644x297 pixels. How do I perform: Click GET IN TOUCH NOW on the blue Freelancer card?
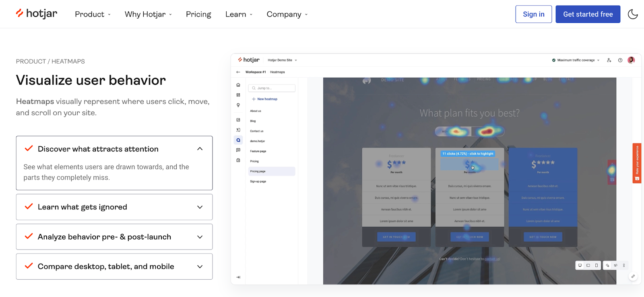(543, 237)
